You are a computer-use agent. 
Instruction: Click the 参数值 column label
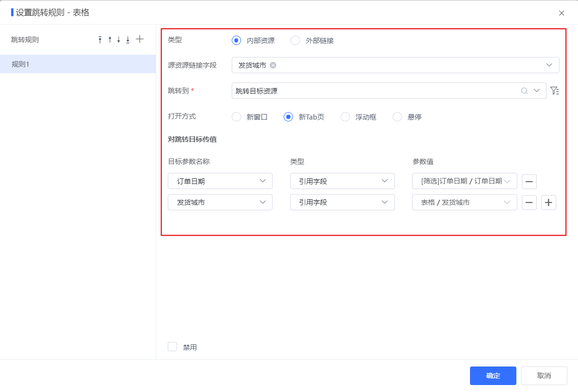point(423,161)
